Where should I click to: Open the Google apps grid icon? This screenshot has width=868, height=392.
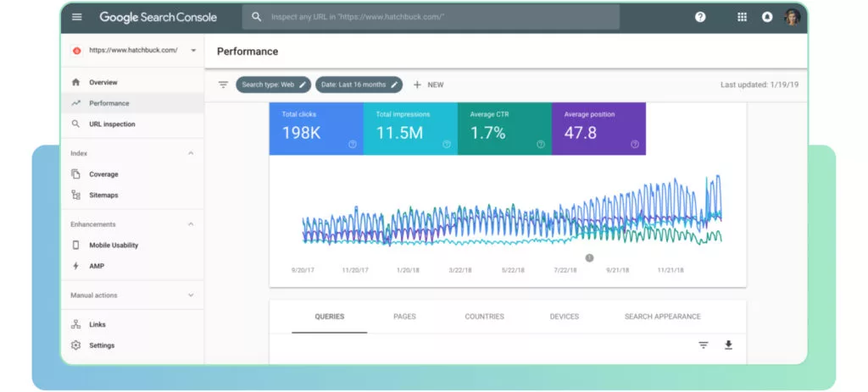742,17
